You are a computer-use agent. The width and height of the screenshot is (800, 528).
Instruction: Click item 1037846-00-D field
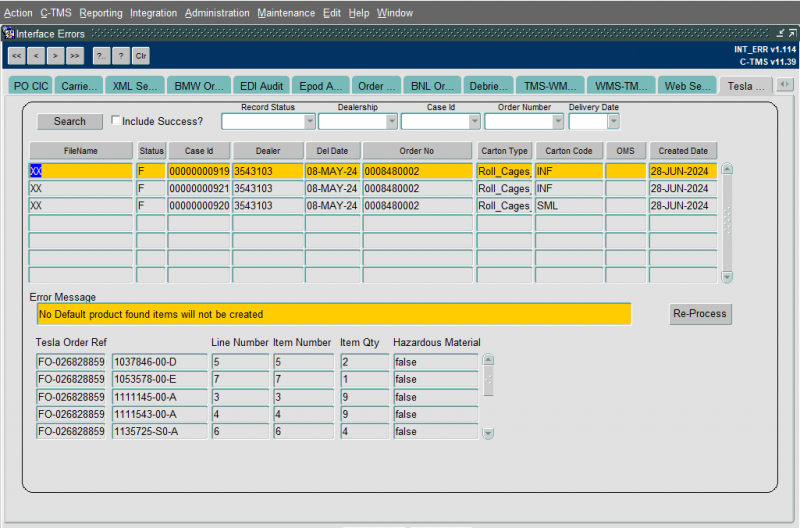(x=160, y=362)
